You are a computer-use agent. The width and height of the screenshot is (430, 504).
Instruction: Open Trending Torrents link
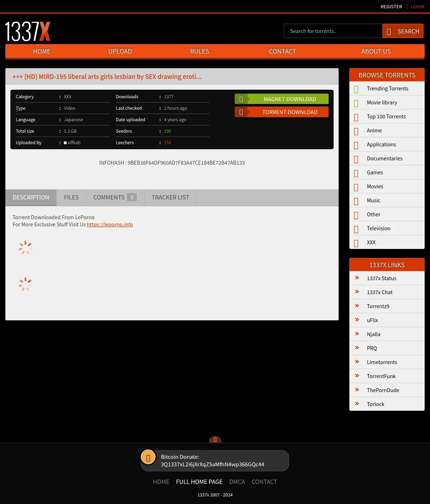[387, 89]
